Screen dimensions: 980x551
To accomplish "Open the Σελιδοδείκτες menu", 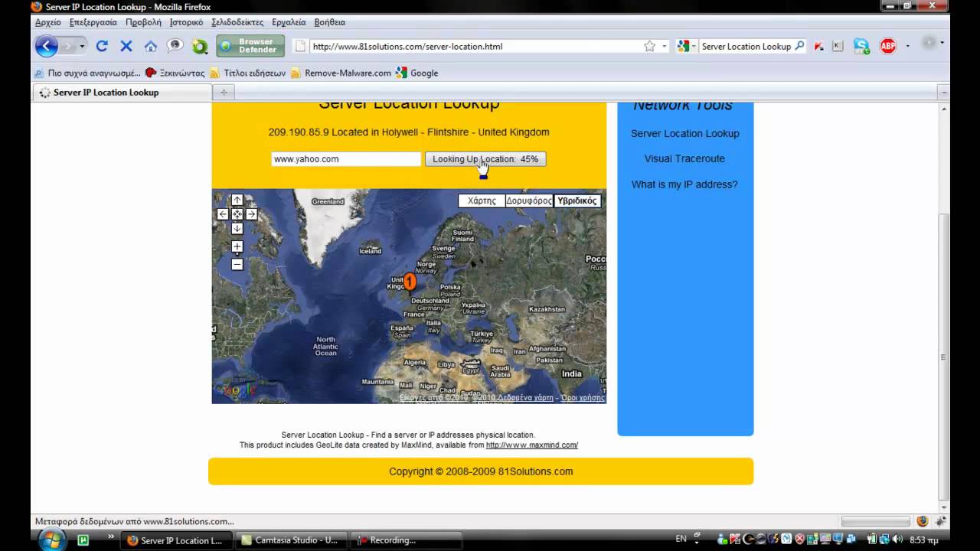I will click(237, 22).
